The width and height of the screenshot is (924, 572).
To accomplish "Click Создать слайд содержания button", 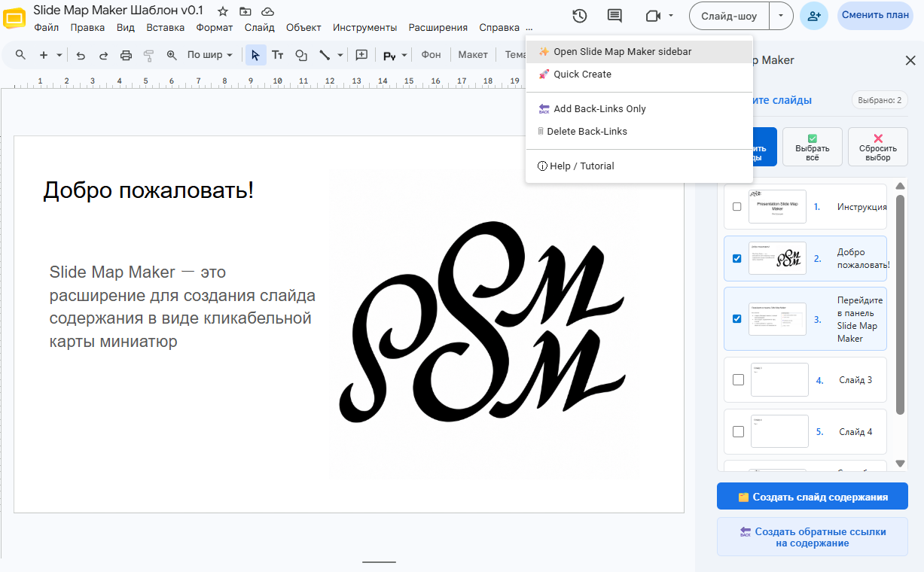I will (x=813, y=497).
